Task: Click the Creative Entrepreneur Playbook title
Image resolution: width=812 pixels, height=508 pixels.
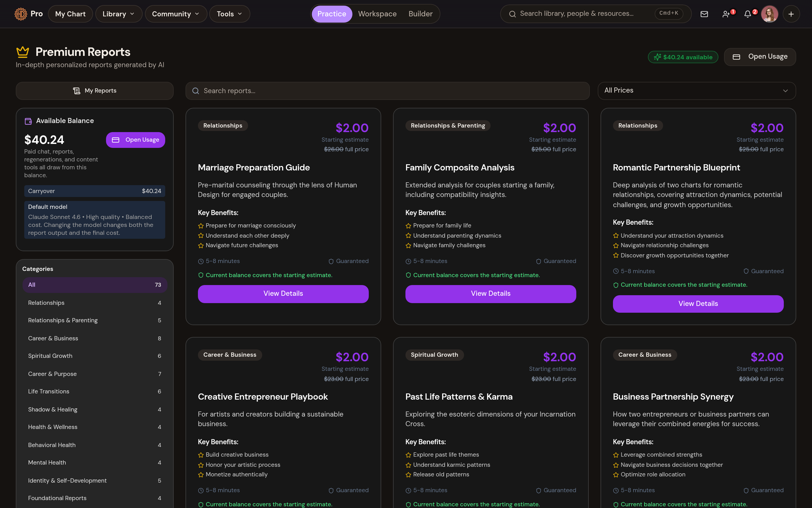Action: coord(263,397)
